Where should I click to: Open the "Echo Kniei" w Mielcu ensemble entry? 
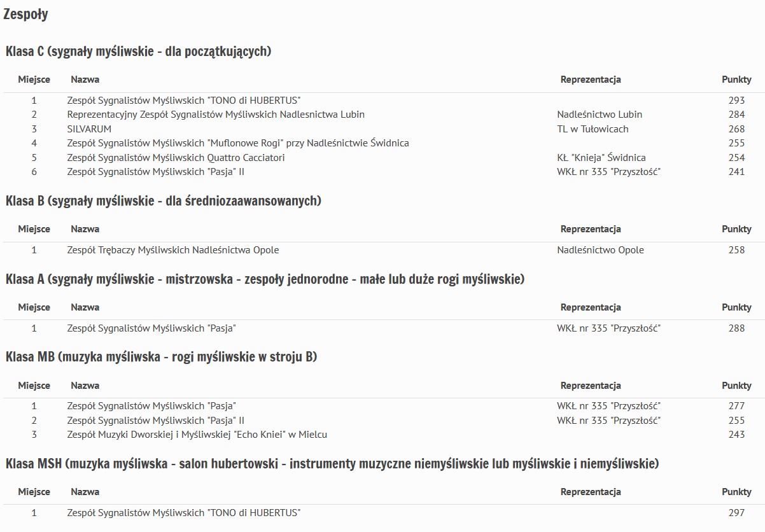197,435
